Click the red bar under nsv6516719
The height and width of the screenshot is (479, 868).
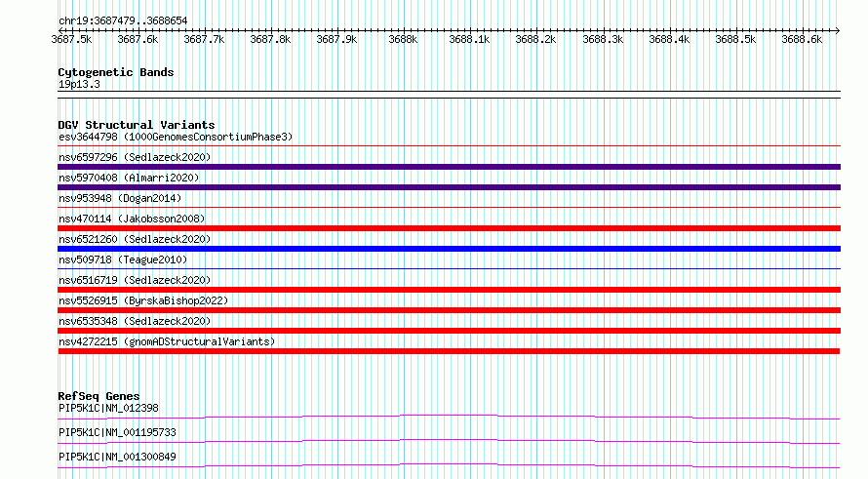pyautogui.click(x=449, y=290)
